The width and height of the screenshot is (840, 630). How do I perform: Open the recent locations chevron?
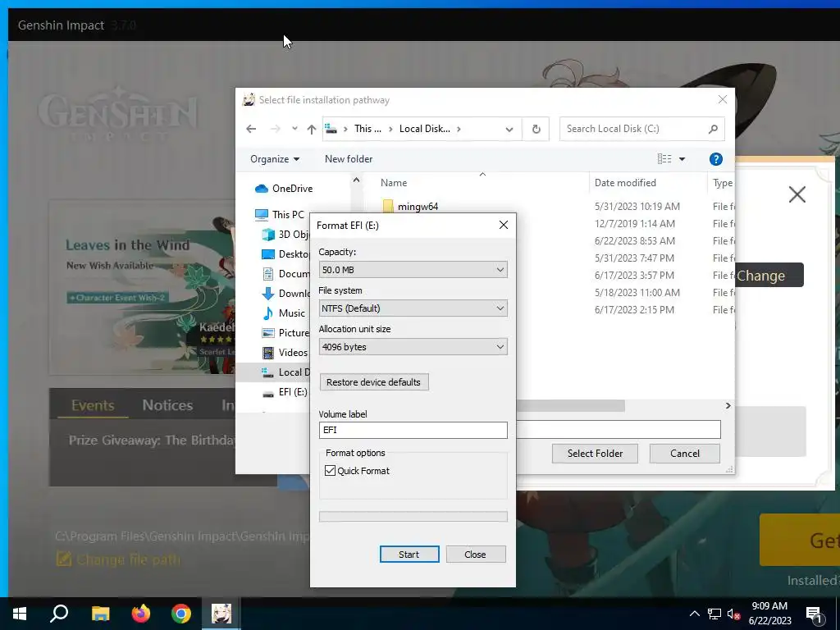click(x=294, y=129)
